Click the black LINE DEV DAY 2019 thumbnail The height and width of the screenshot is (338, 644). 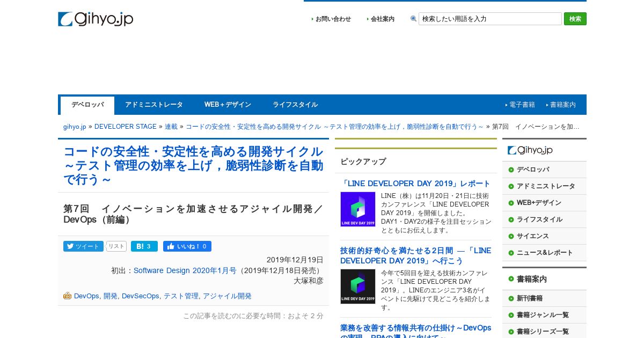click(x=358, y=286)
